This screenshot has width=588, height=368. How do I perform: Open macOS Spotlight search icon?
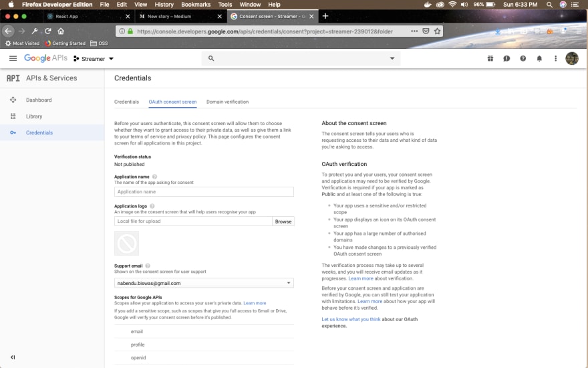click(549, 5)
